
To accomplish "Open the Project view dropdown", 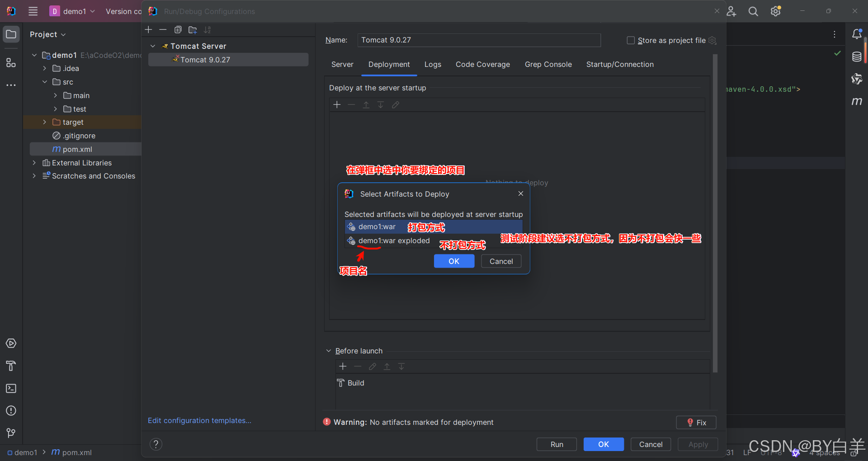I will click(47, 34).
